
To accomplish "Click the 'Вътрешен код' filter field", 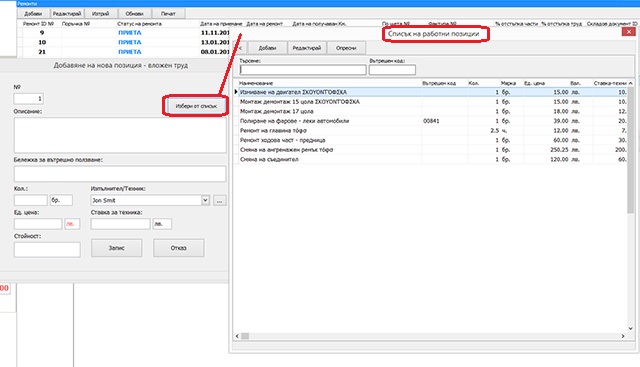I will coord(392,70).
